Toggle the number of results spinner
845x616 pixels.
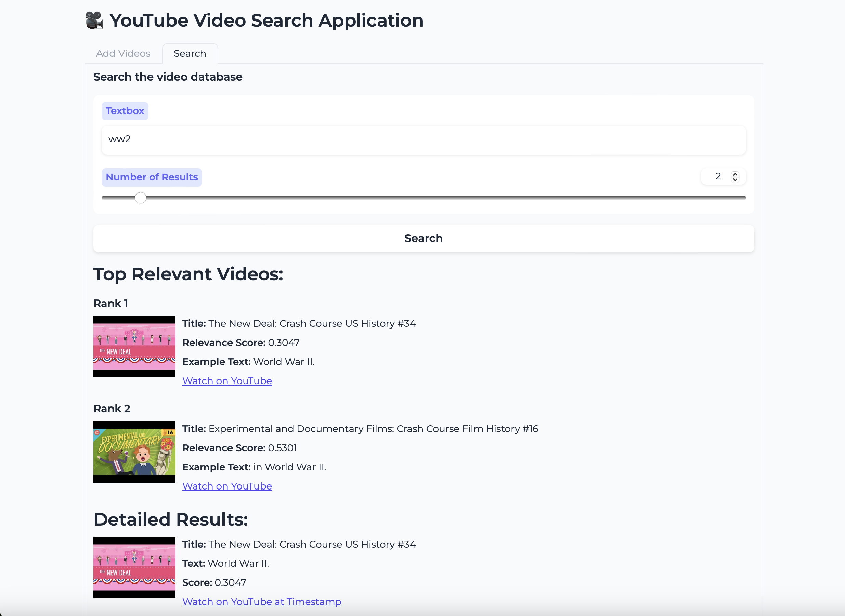[x=736, y=176]
